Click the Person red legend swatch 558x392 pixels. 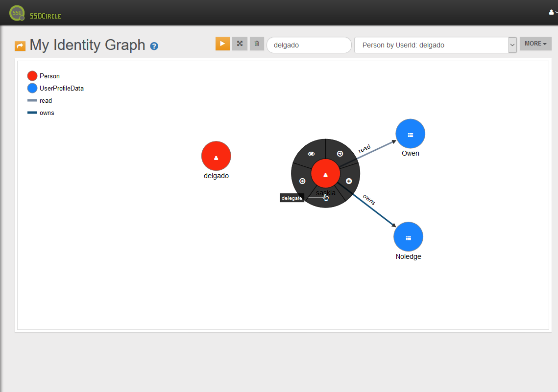pyautogui.click(x=32, y=76)
